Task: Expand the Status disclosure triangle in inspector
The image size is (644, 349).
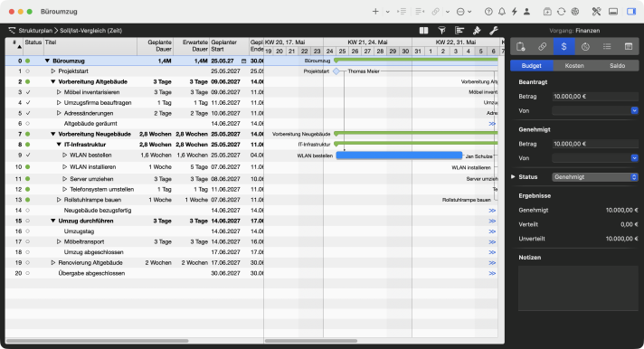Action: pos(513,176)
